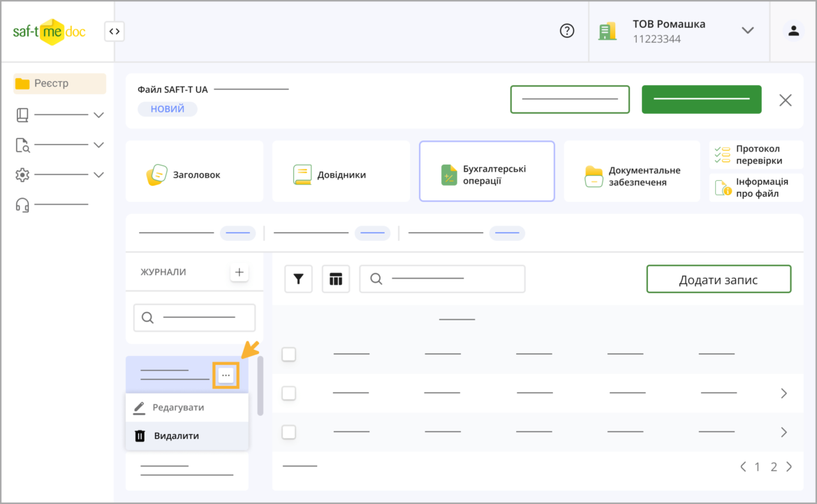Expand the second table row chevron
Screen dimensions: 817x504
point(783,393)
